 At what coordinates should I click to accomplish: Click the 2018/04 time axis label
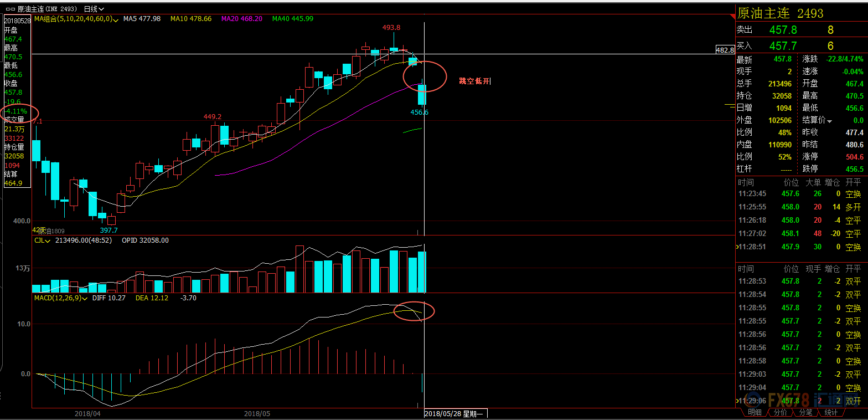[x=87, y=413]
